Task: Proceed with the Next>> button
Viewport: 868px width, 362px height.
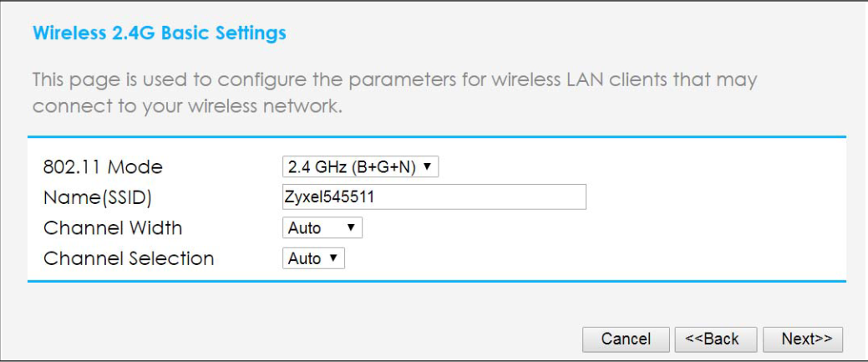Action: click(x=802, y=339)
